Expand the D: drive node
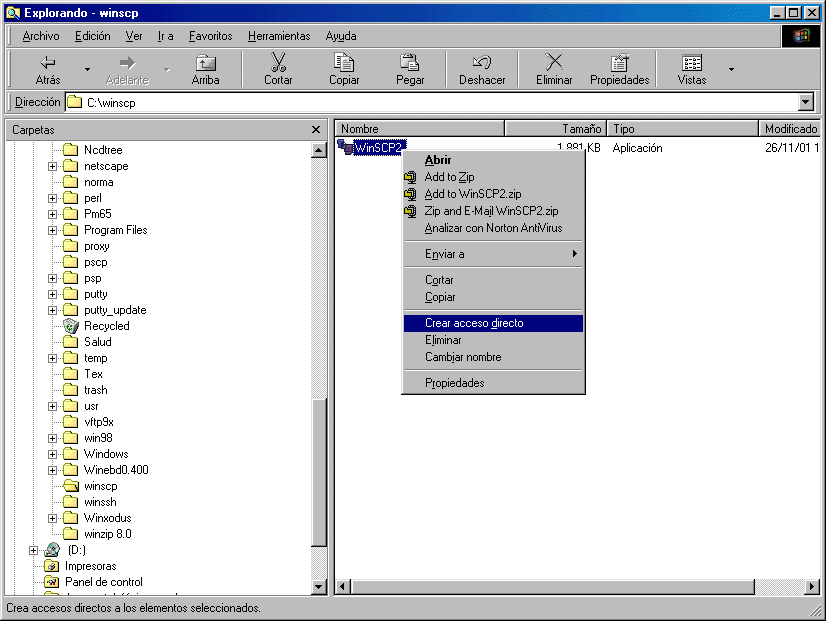826x621 pixels. tap(33, 550)
